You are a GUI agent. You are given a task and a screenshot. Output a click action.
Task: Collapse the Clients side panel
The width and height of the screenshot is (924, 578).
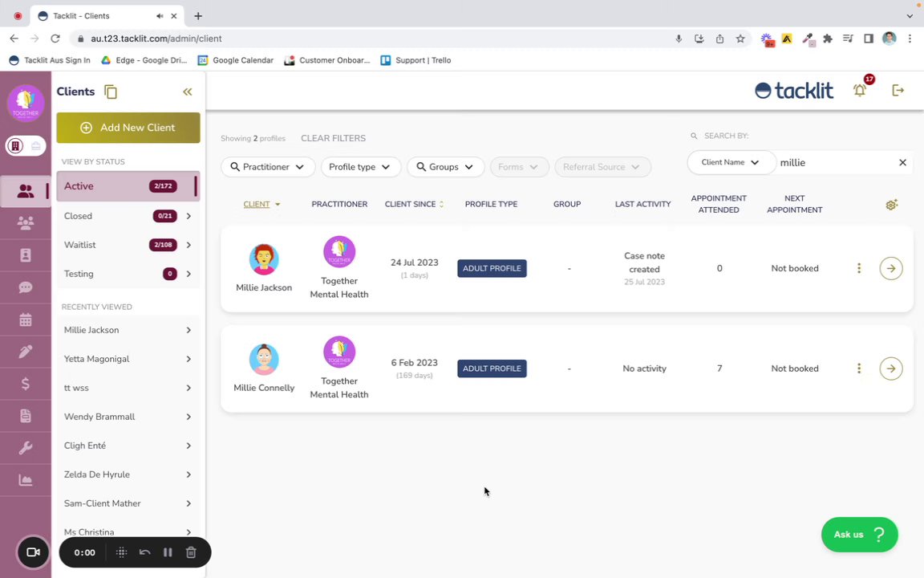pos(188,92)
